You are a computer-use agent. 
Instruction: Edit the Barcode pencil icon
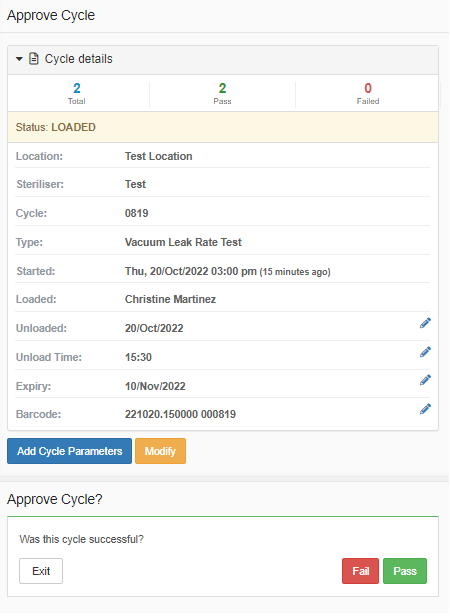(426, 410)
